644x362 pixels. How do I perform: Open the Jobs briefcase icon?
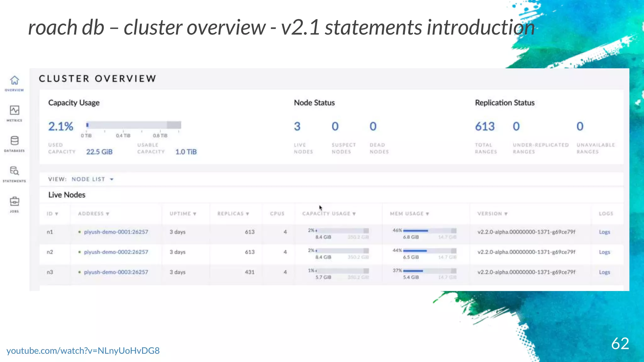[x=14, y=201]
